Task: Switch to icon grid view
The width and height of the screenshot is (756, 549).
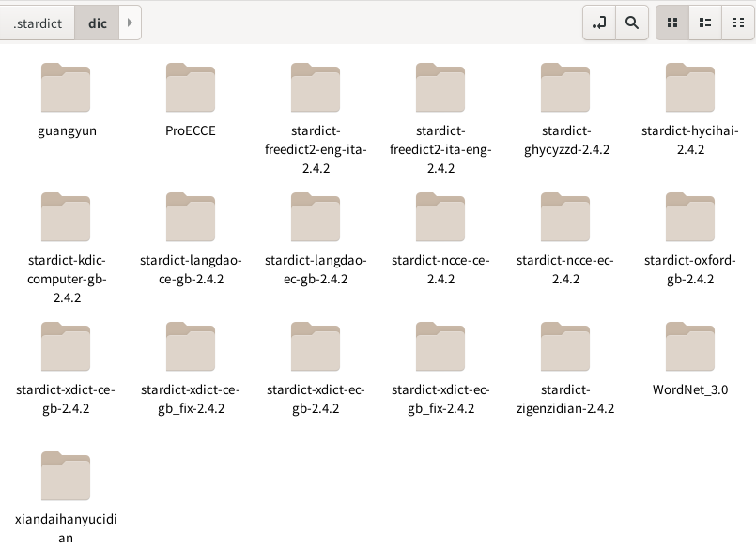Action: click(x=672, y=23)
